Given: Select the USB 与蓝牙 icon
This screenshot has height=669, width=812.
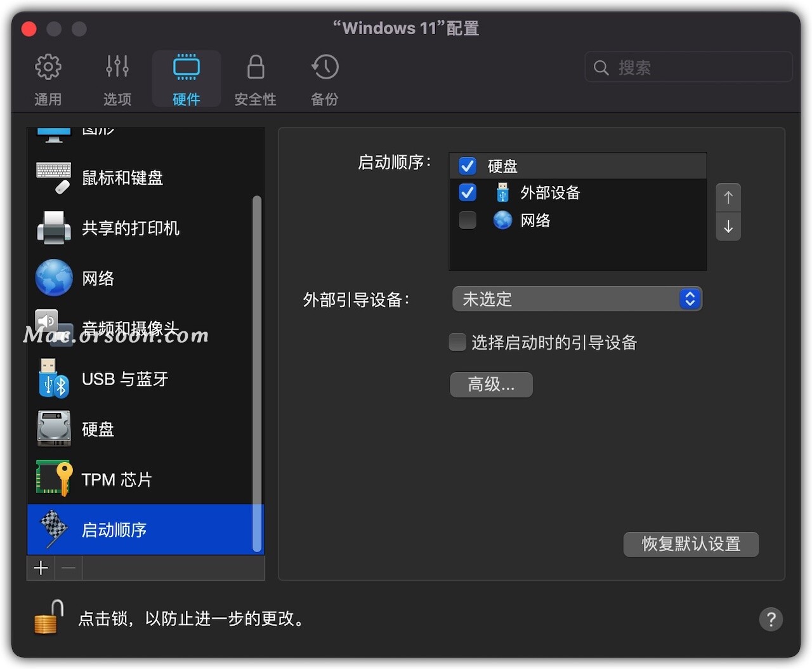Looking at the screenshot, I should [54, 379].
